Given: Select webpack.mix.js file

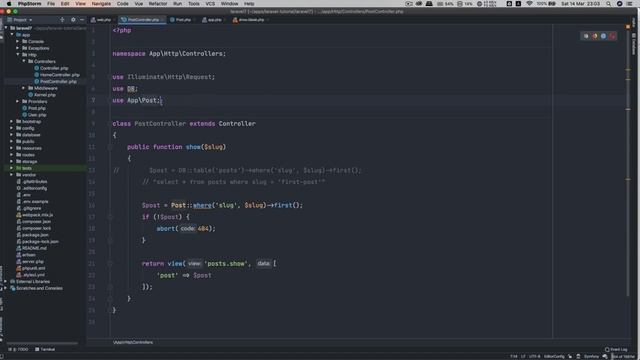Looking at the screenshot, I should coord(35,215).
